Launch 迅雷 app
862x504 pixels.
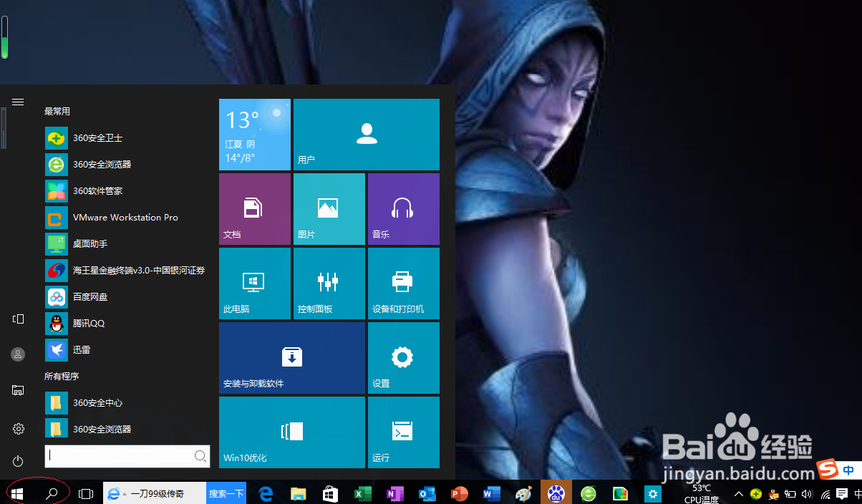[x=126, y=350]
